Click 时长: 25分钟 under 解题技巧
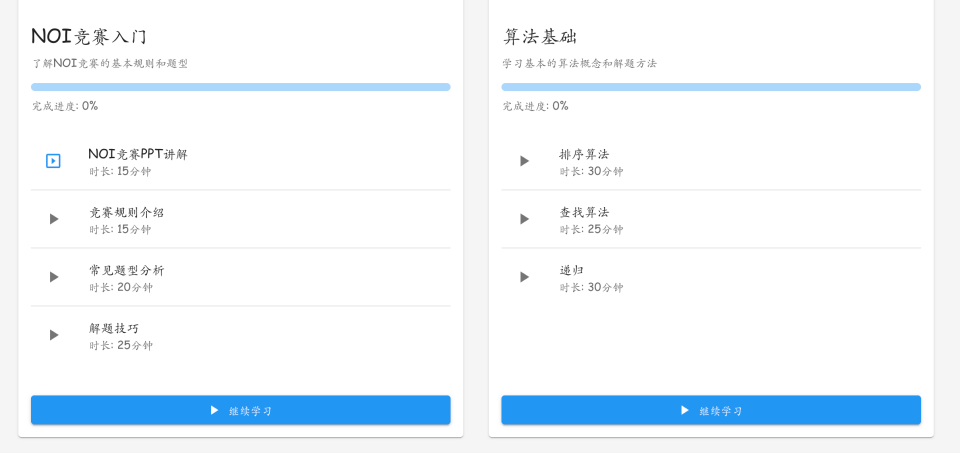 click(120, 345)
